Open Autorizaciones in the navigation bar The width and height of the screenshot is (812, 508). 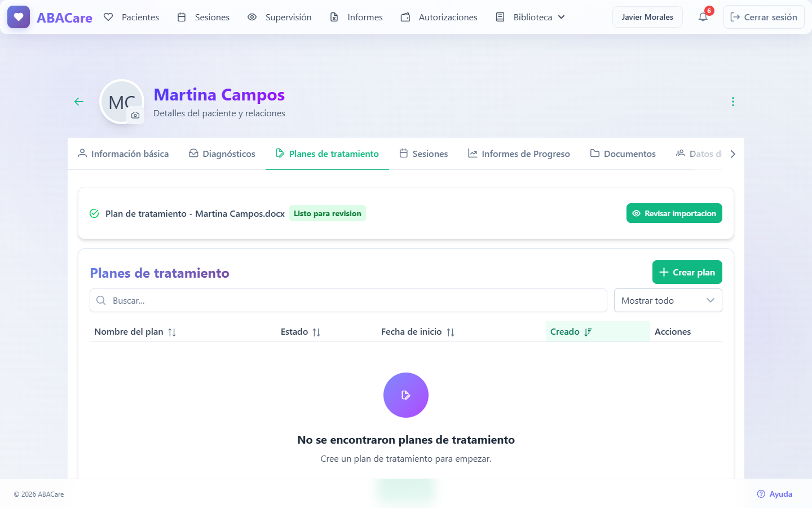pos(439,17)
